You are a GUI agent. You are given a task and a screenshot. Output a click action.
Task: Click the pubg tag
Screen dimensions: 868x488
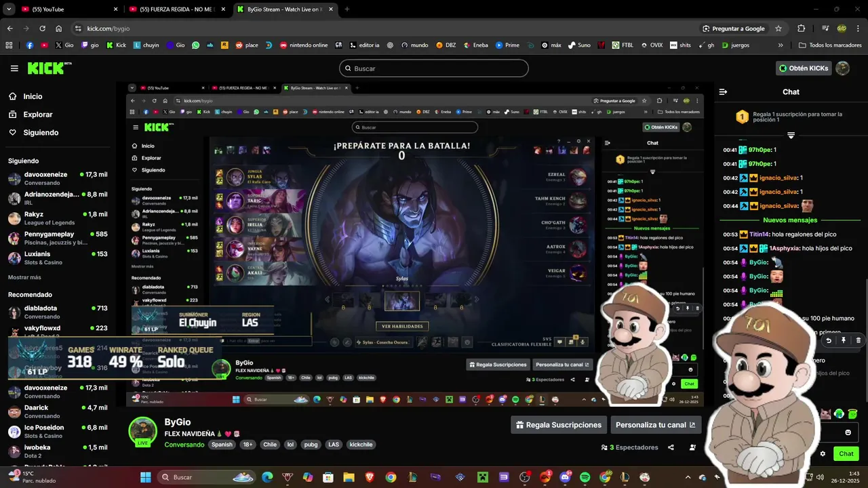pyautogui.click(x=311, y=445)
